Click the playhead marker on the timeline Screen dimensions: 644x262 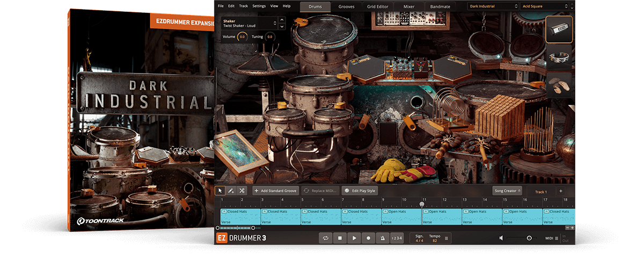[x=422, y=204]
